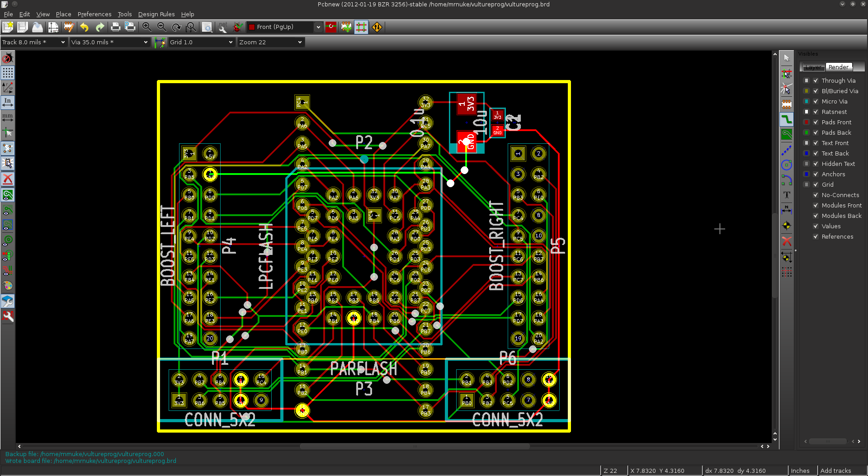Viewport: 868px width, 476px height.
Task: Click the Print board icon
Action: click(115, 27)
